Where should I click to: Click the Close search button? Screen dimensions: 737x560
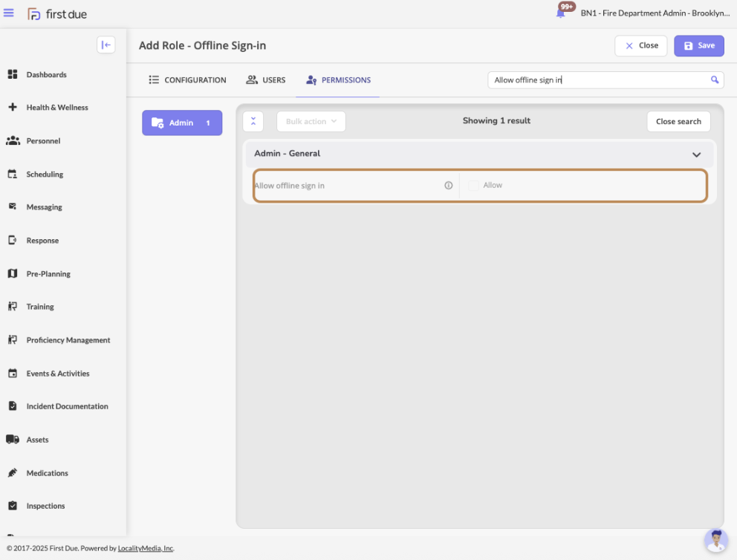tap(678, 122)
